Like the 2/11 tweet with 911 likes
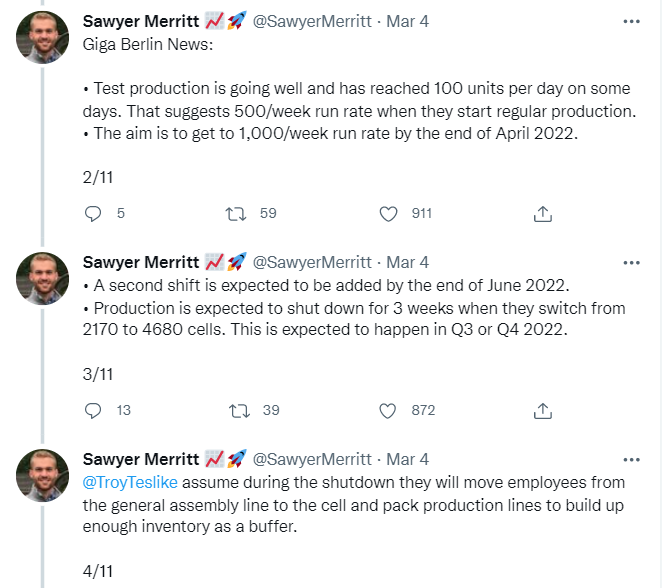 point(388,213)
